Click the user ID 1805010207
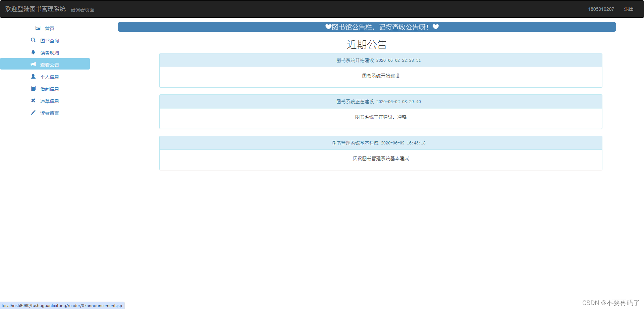 click(x=601, y=9)
